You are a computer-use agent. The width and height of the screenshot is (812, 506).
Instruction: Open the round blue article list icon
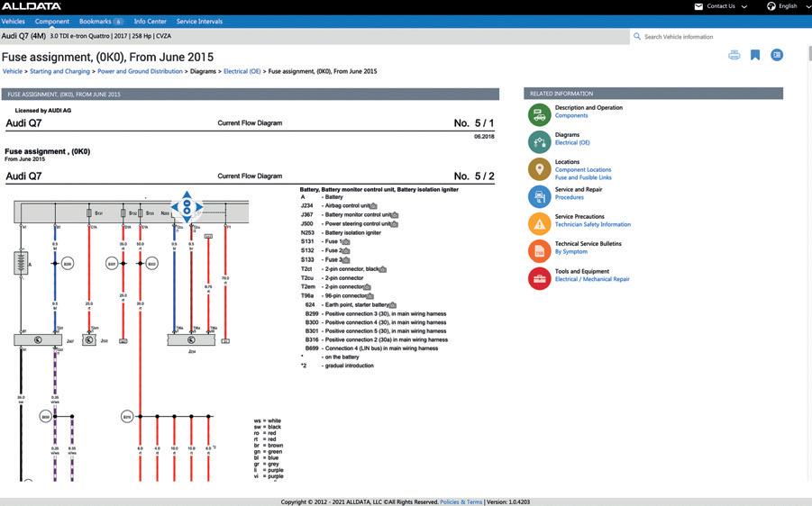[x=777, y=55]
